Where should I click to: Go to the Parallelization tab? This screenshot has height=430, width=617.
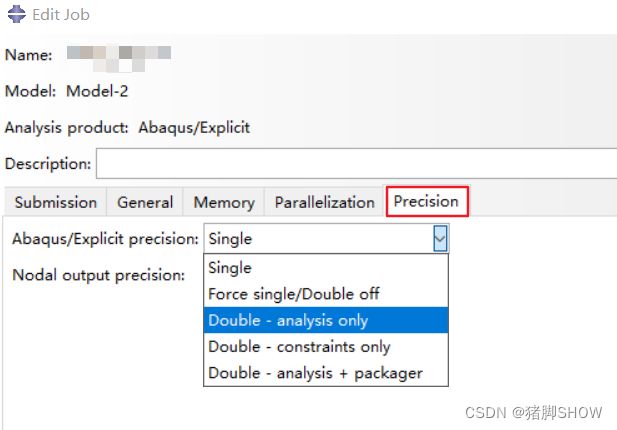[x=324, y=202]
